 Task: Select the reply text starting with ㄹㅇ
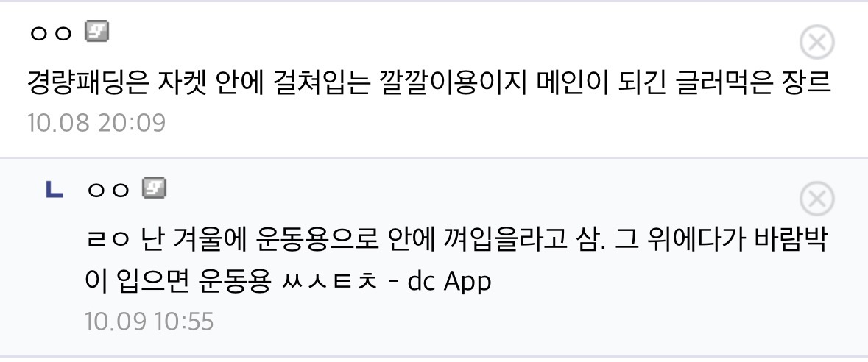coord(456,260)
